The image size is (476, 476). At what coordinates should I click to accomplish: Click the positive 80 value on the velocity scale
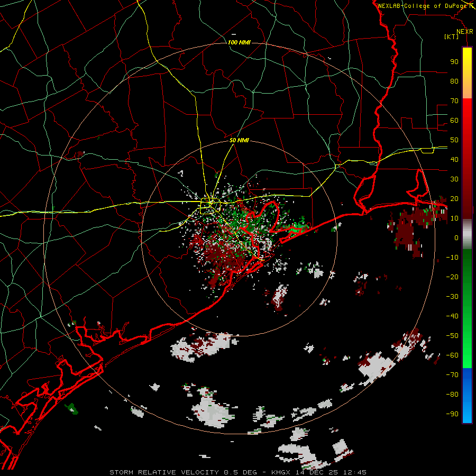click(454, 81)
